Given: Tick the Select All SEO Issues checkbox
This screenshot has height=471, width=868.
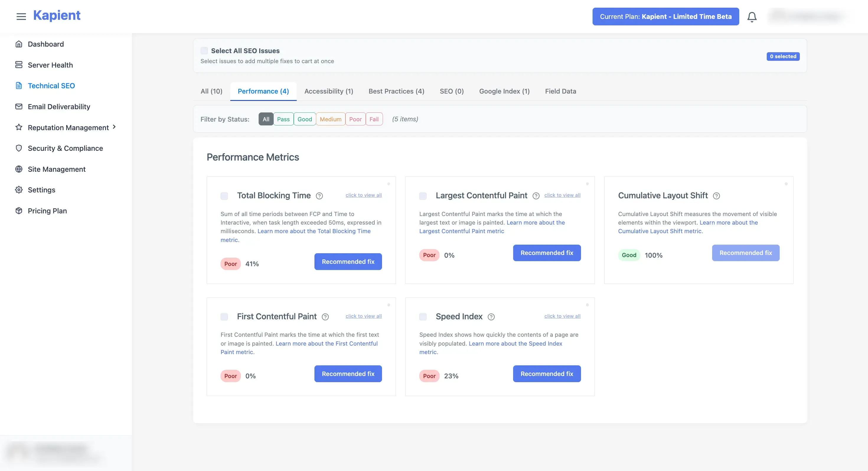Looking at the screenshot, I should coord(204,50).
